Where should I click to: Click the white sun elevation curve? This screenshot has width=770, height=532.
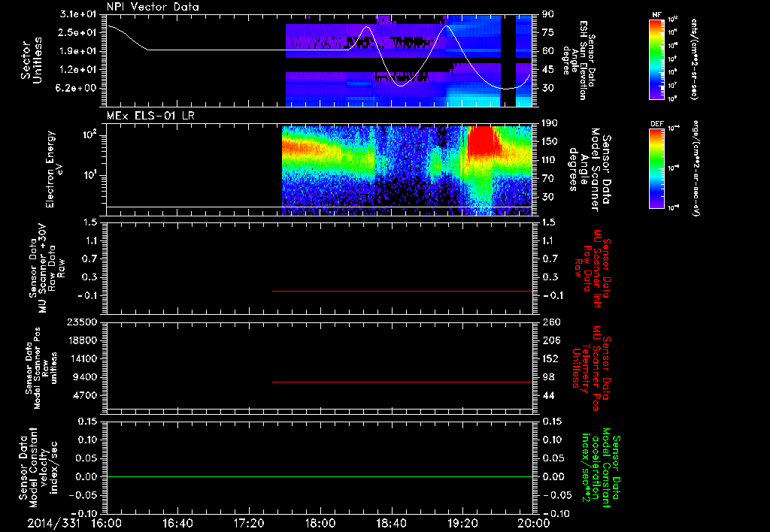coord(246,50)
